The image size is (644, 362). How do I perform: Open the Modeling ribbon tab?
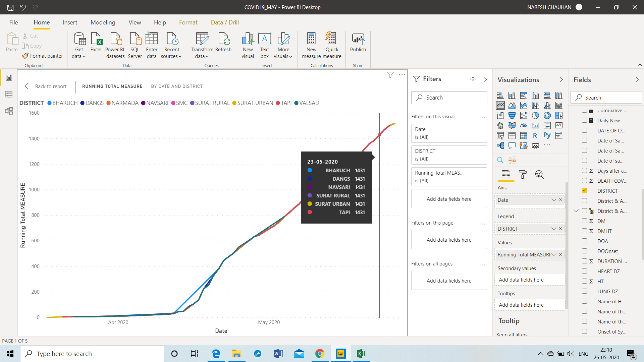[103, 22]
